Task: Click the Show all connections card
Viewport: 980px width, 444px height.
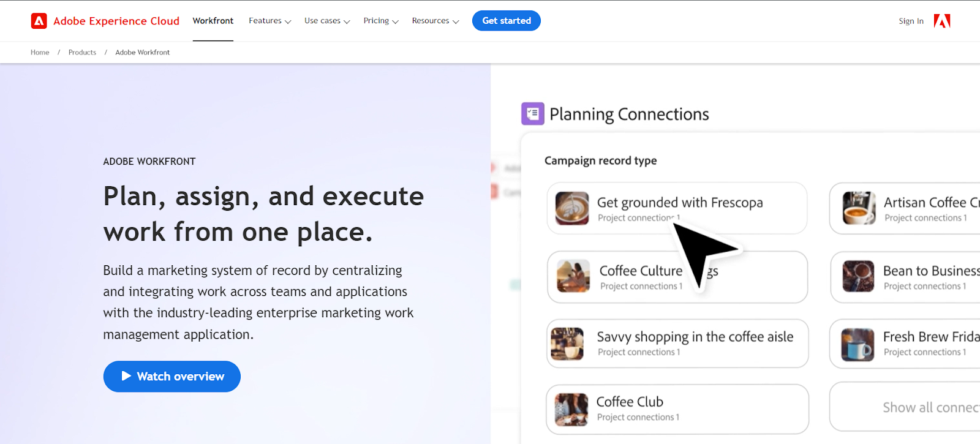Action: 905,407
